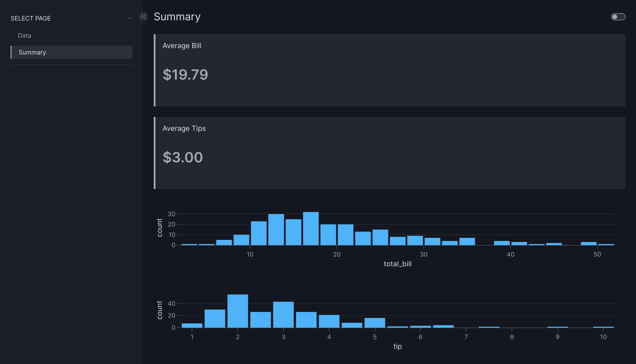Click the Average Tips title text
This screenshot has width=636, height=364.
click(x=184, y=128)
